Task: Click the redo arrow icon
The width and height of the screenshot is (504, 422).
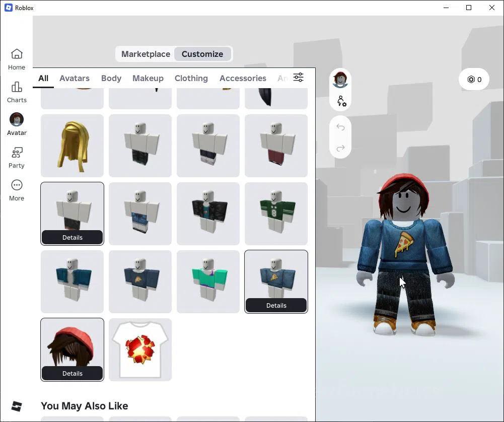Action: click(x=340, y=148)
